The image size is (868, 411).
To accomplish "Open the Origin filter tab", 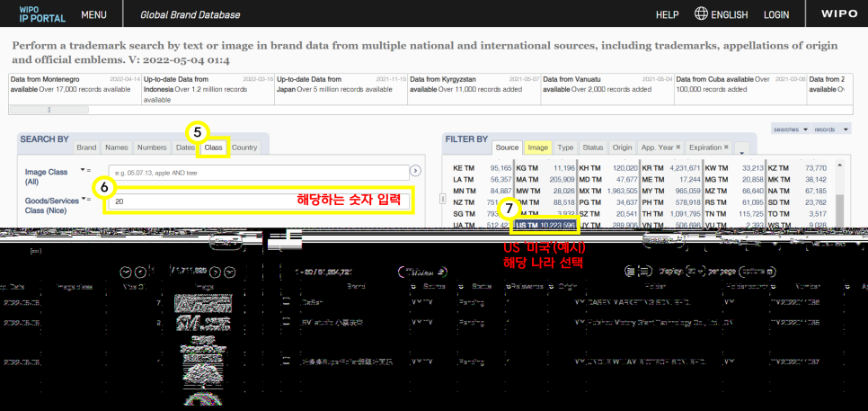I will point(622,147).
